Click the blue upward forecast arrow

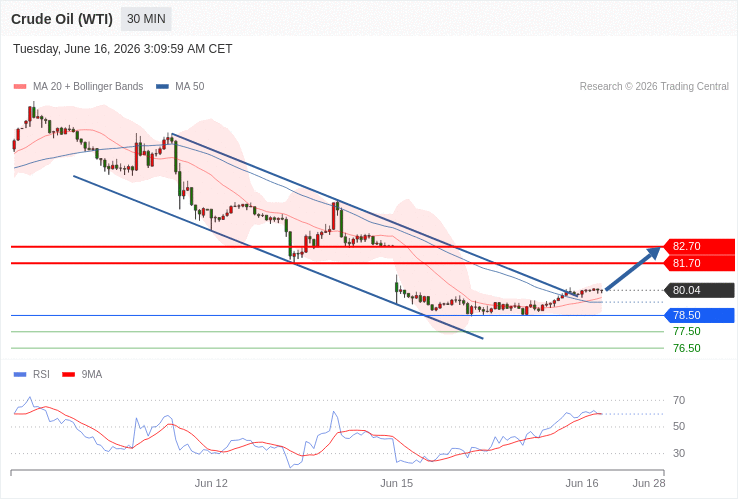tap(633, 268)
